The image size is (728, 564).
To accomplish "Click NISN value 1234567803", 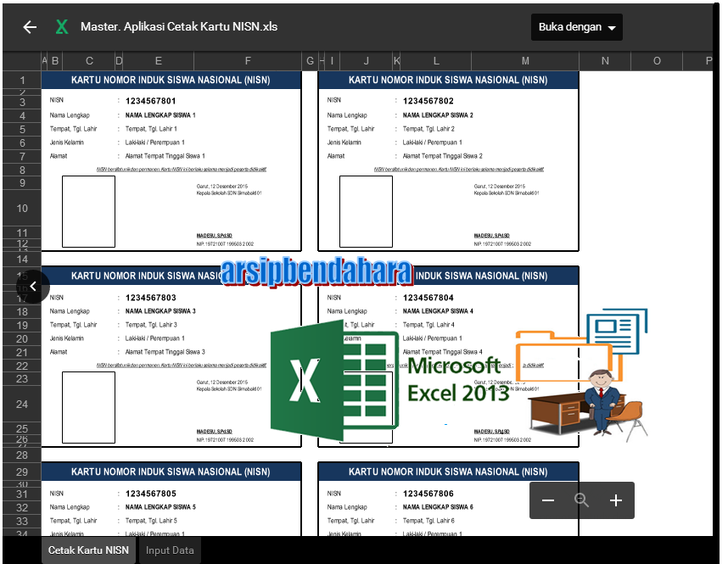I will (150, 298).
